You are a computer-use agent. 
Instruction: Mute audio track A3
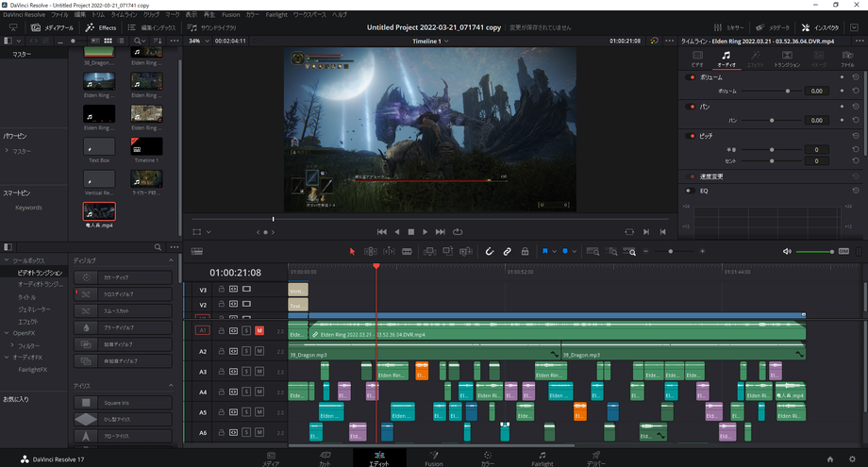click(x=259, y=372)
